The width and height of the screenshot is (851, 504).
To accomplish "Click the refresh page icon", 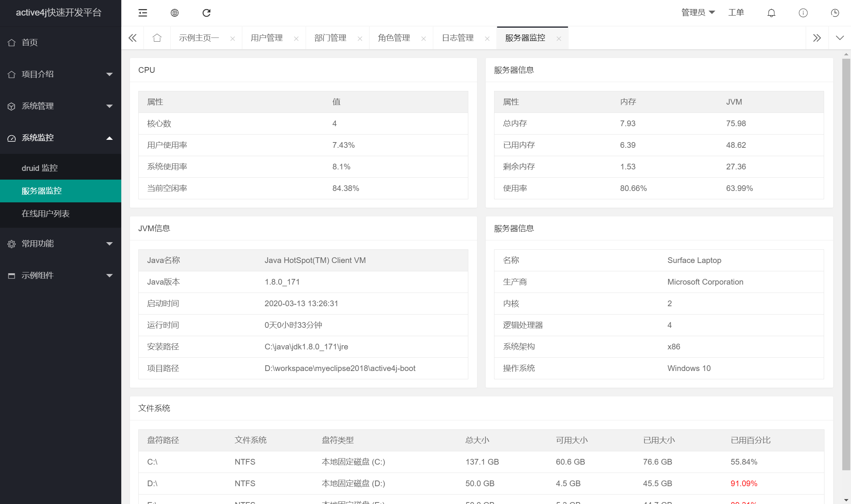I will point(206,13).
